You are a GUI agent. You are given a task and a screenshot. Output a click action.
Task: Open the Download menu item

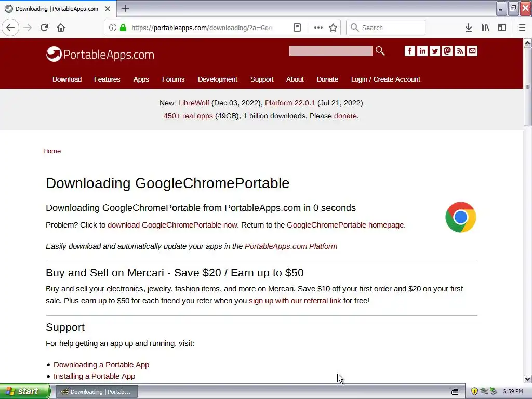click(67, 79)
